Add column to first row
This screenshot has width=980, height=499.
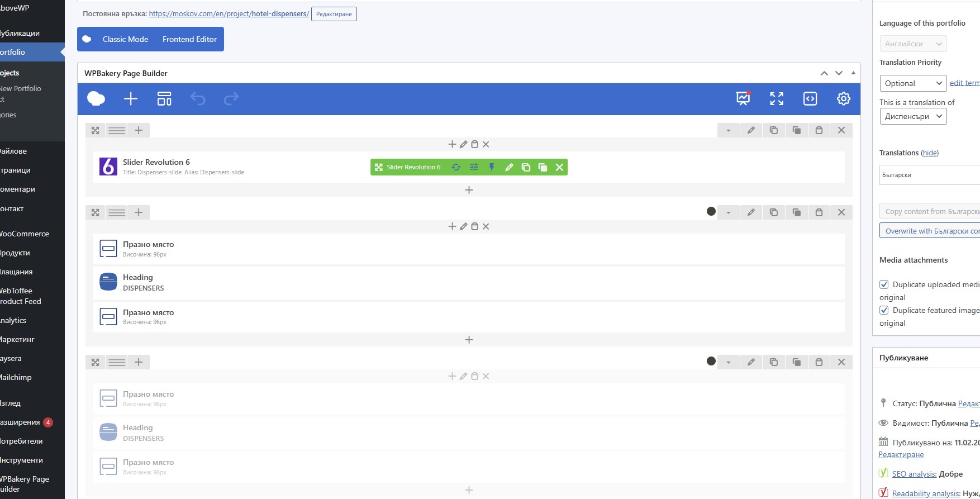tap(139, 130)
